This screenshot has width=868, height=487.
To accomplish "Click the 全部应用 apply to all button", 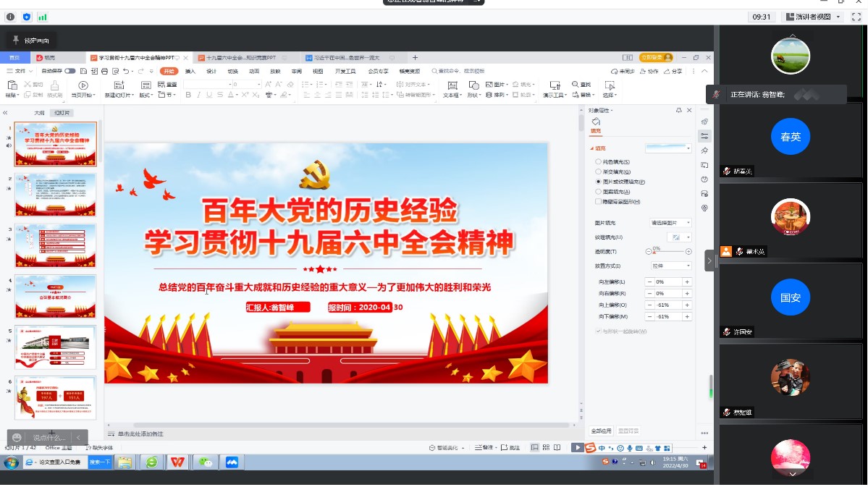I will coord(602,431).
